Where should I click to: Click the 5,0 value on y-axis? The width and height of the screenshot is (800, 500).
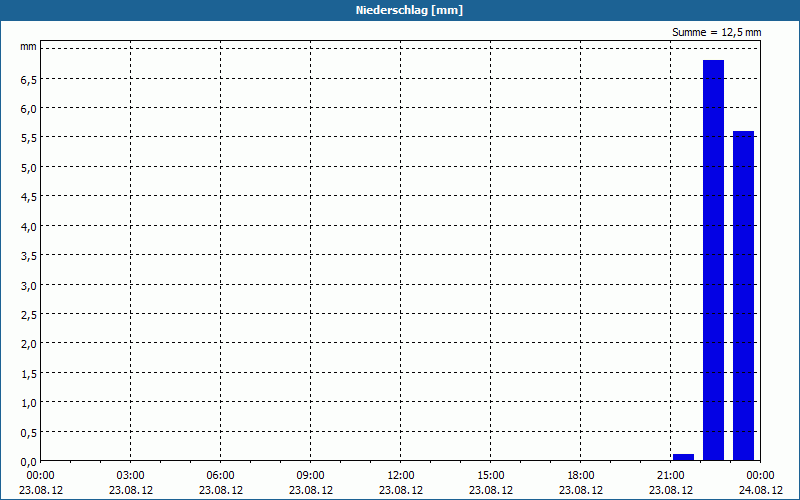pos(29,168)
